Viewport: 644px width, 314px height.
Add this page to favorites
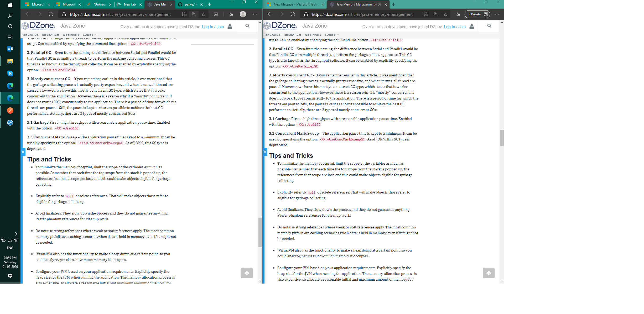point(203,14)
